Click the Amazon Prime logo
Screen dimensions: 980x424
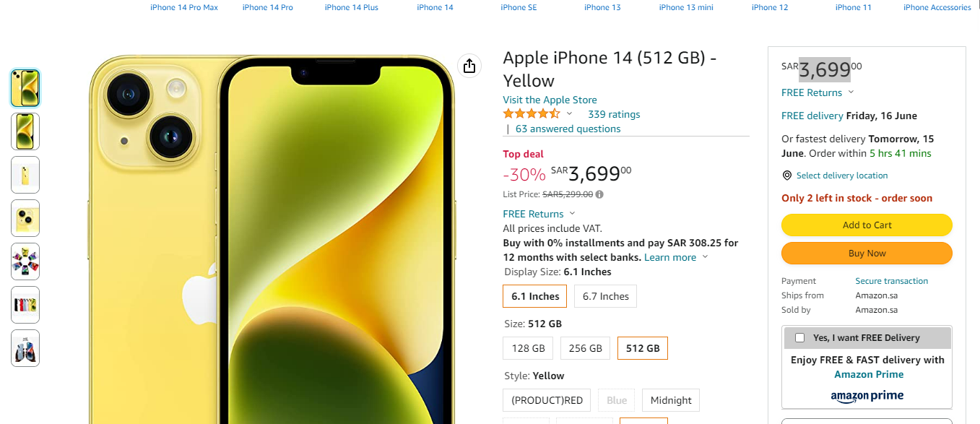[x=867, y=396]
